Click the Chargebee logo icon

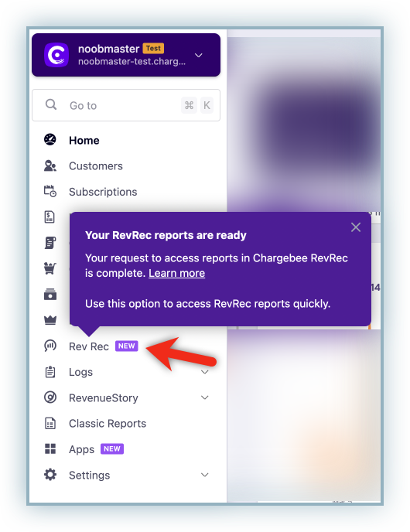coord(56,55)
